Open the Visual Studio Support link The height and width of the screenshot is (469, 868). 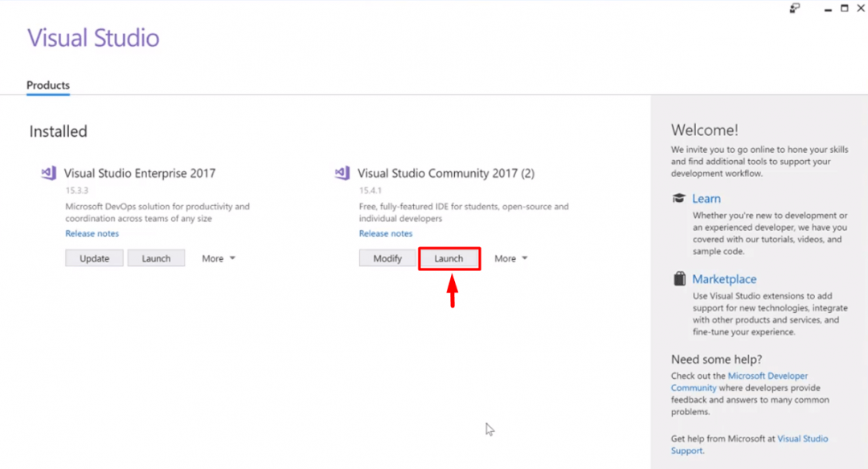(x=802, y=438)
